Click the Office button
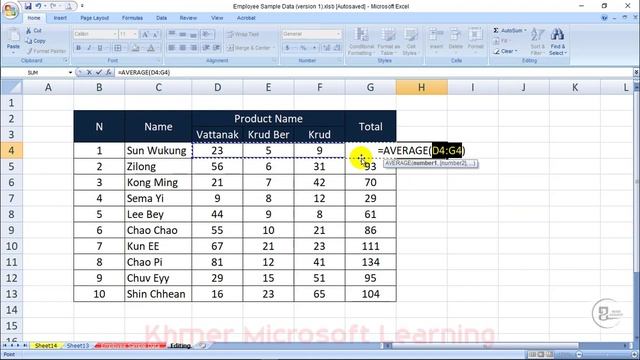This screenshot has height=360, width=640. 11,10
